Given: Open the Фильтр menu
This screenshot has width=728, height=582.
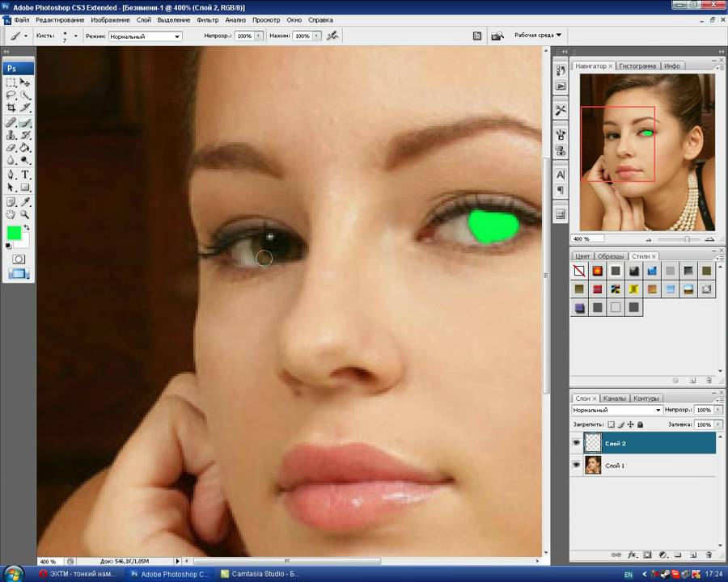Looking at the screenshot, I should pyautogui.click(x=208, y=20).
